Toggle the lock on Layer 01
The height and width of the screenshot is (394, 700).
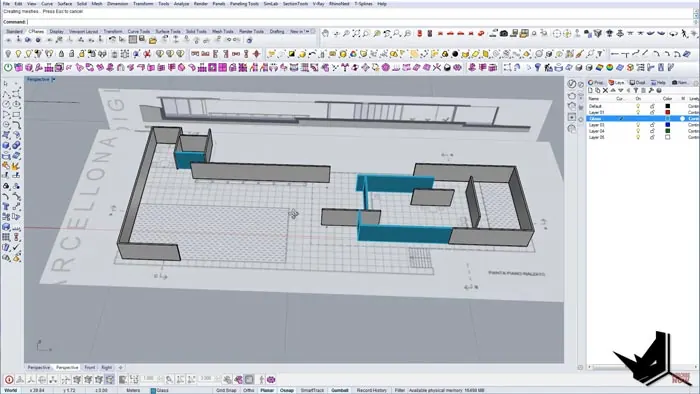pyautogui.click(x=652, y=112)
